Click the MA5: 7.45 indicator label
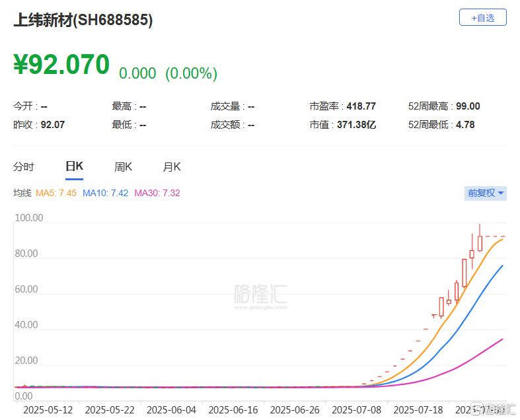This screenshot has width=520, height=420. click(56, 193)
